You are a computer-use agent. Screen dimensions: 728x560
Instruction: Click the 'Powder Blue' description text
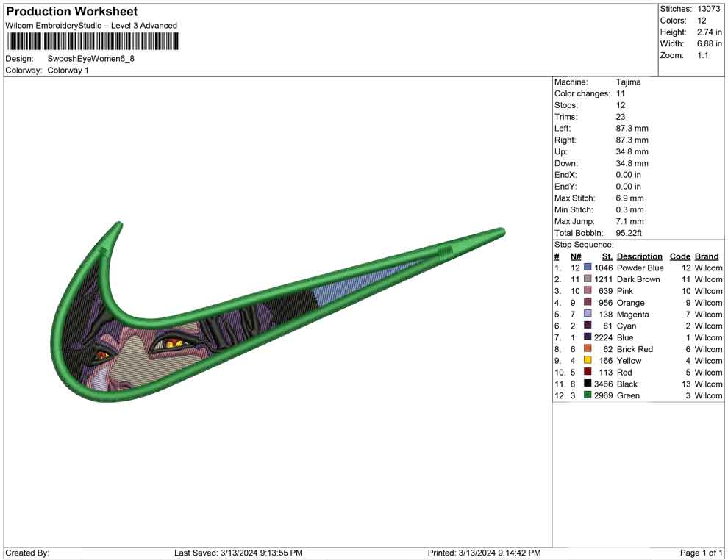tap(640, 268)
